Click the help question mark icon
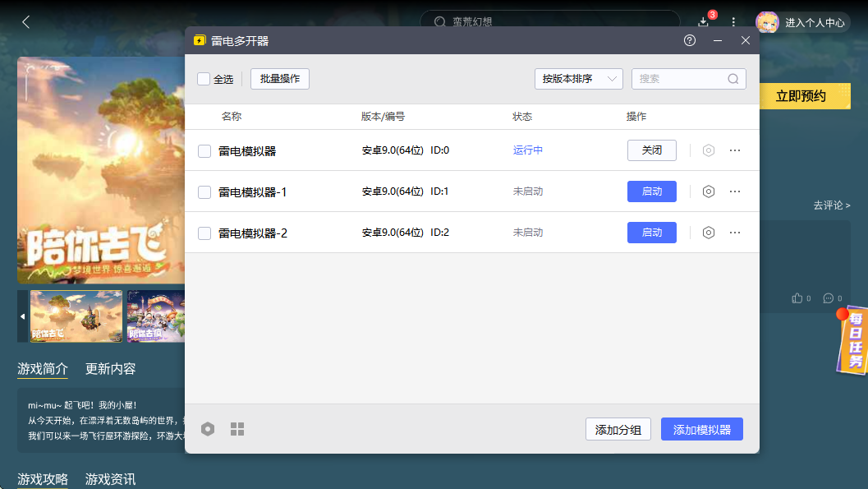 click(689, 39)
